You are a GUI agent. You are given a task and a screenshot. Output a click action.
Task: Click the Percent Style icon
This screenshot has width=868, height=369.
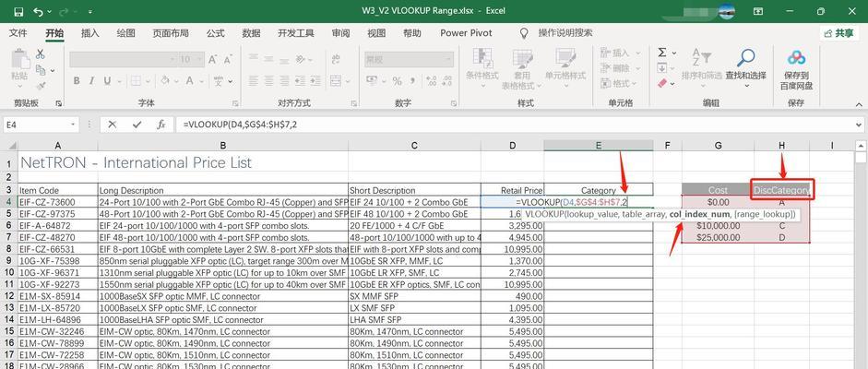pyautogui.click(x=397, y=81)
